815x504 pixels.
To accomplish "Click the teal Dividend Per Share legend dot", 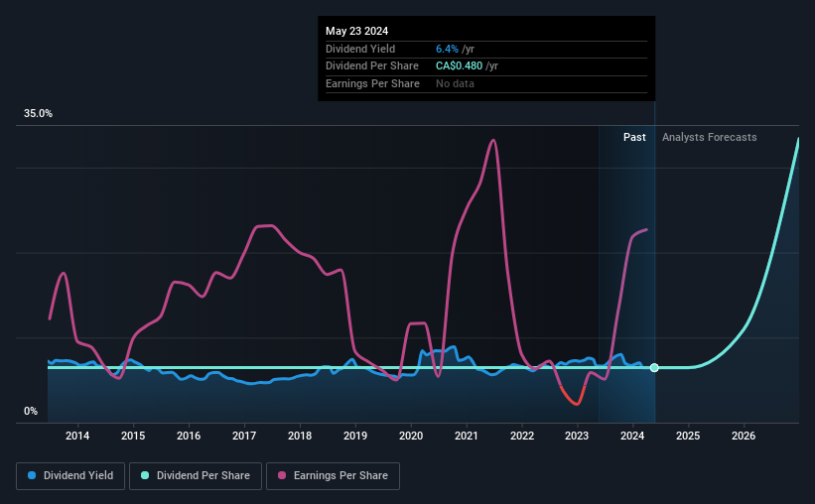I will click(145, 475).
